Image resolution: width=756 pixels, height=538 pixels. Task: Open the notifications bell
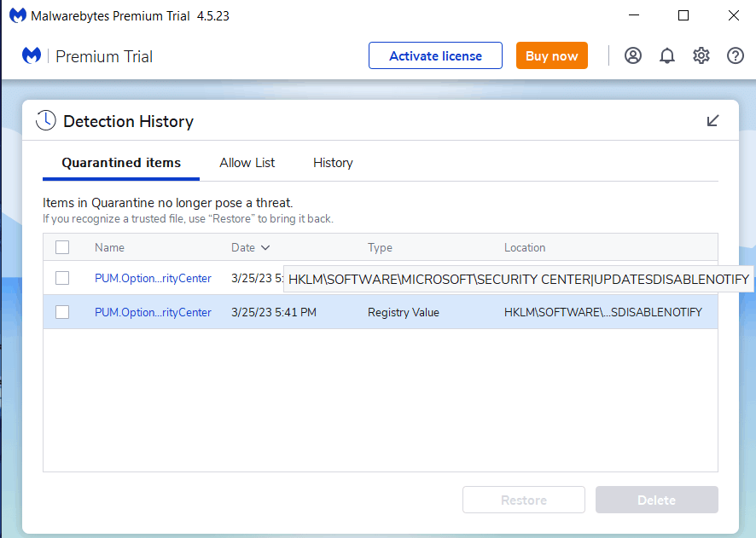click(x=666, y=56)
